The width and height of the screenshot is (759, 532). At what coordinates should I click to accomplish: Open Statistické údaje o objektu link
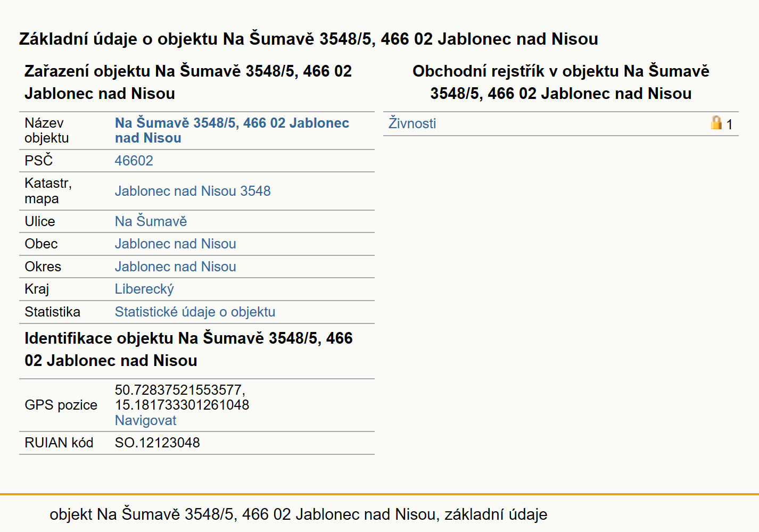coord(195,312)
